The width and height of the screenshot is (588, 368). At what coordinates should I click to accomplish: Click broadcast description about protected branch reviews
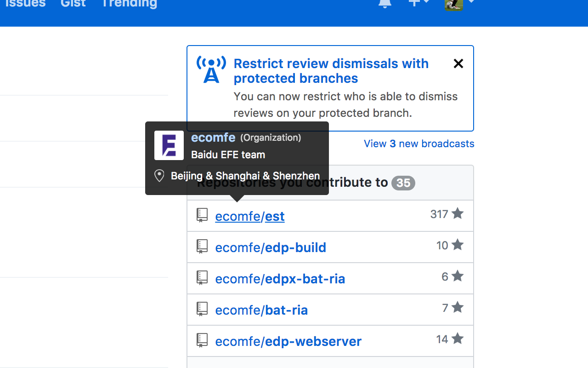pos(345,105)
